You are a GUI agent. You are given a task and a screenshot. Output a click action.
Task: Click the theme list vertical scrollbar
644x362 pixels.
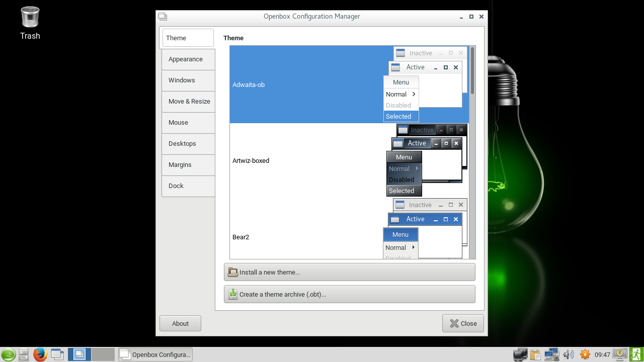472,151
